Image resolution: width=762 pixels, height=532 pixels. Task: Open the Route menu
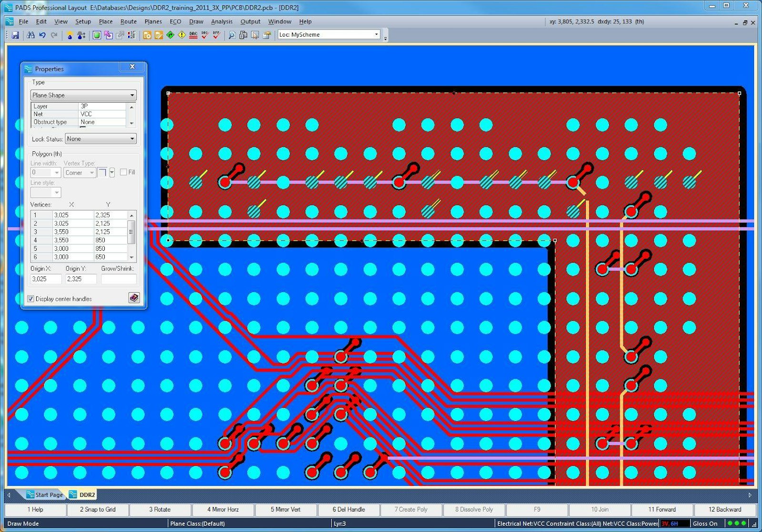point(128,21)
